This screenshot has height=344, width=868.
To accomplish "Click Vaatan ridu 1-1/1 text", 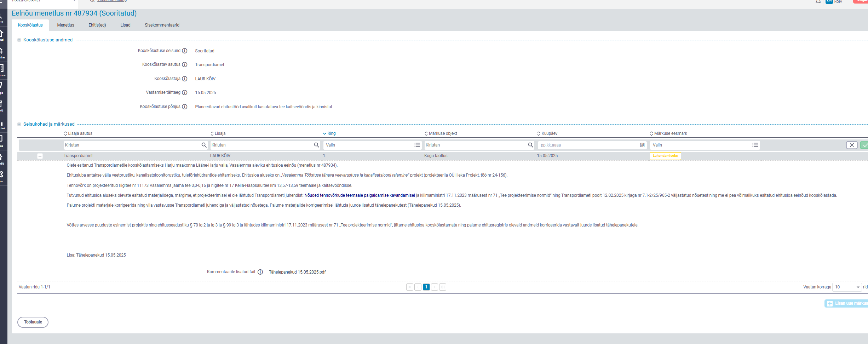I will tap(35, 287).
